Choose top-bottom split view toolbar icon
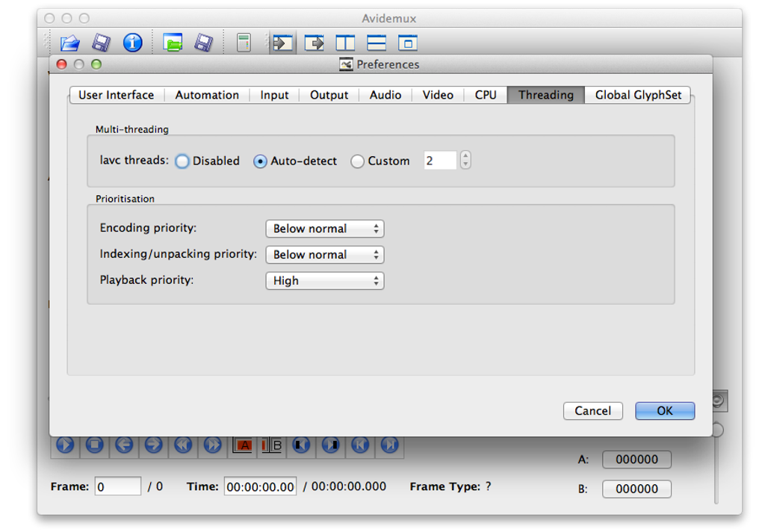Screen dimensions: 762x532 point(376,43)
